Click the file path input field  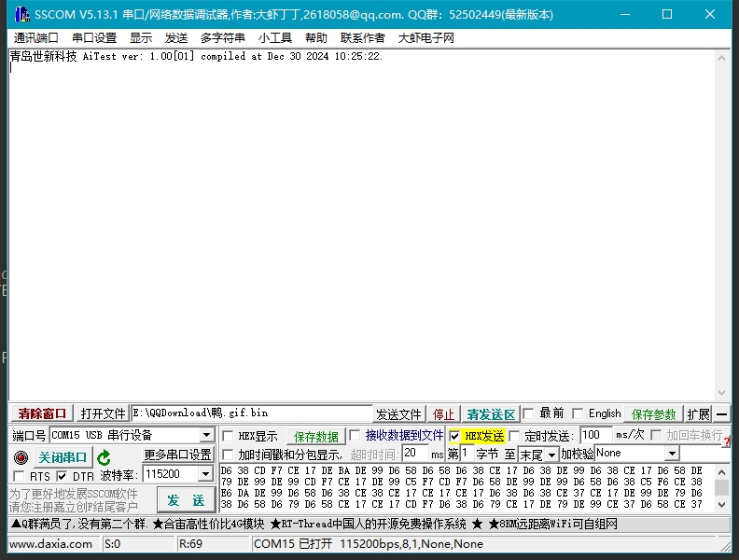252,413
